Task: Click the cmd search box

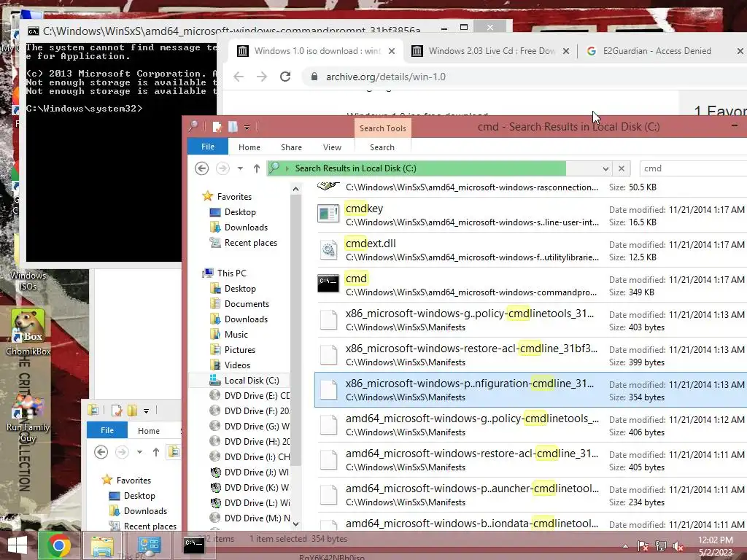Action: (693, 168)
